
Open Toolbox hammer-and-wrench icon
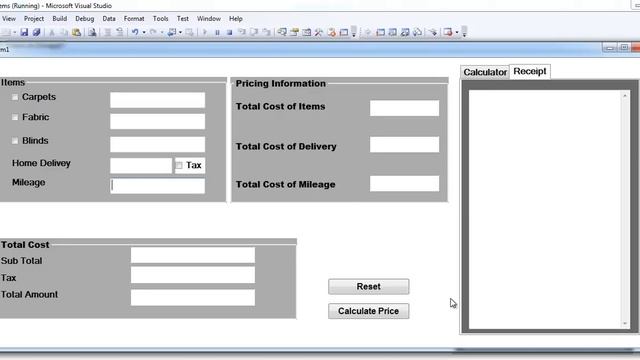tap(319, 32)
